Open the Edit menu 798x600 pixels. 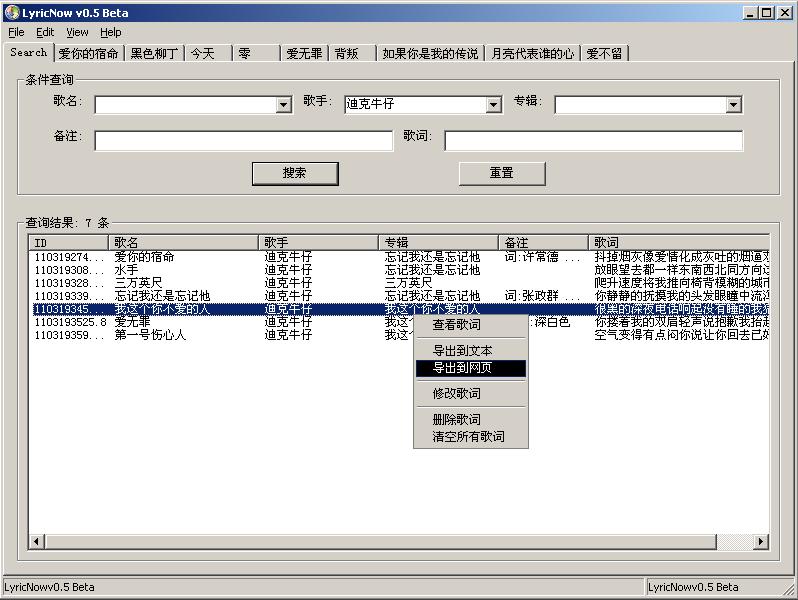[x=45, y=32]
